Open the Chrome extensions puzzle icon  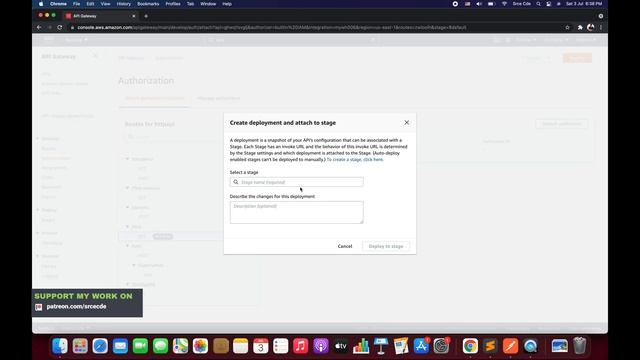point(580,27)
